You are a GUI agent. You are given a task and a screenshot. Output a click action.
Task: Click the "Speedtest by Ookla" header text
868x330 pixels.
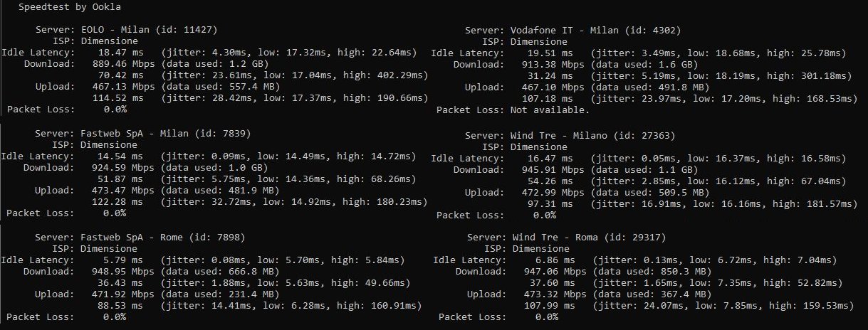[68, 6]
